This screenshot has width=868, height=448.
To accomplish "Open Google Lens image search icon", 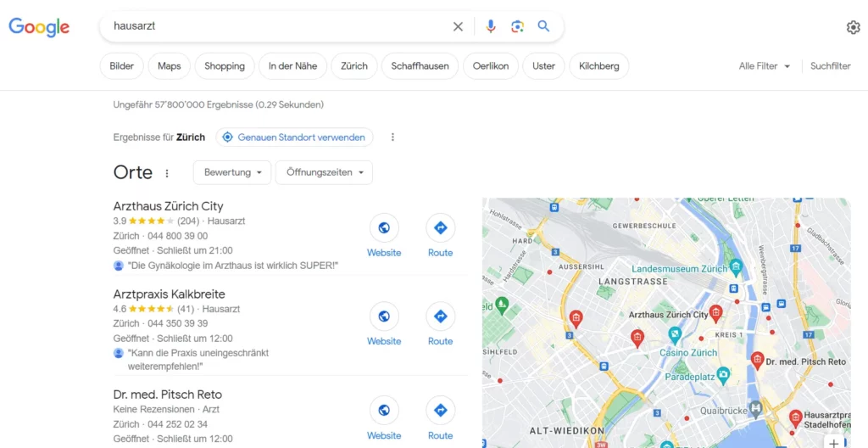I will click(518, 26).
